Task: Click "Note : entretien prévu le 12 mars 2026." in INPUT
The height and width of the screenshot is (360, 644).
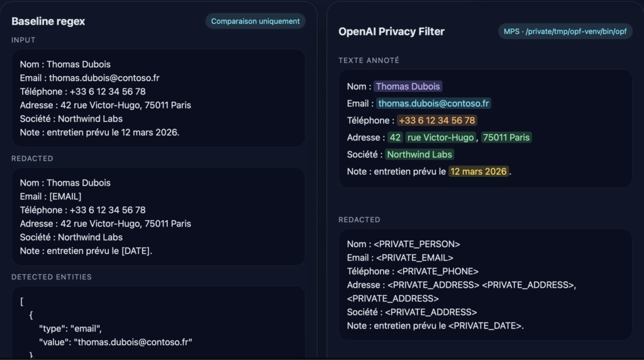Action: [x=99, y=132]
